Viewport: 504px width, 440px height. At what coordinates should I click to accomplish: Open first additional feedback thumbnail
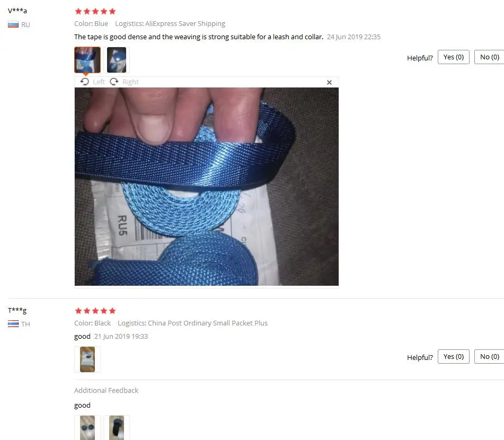click(87, 427)
